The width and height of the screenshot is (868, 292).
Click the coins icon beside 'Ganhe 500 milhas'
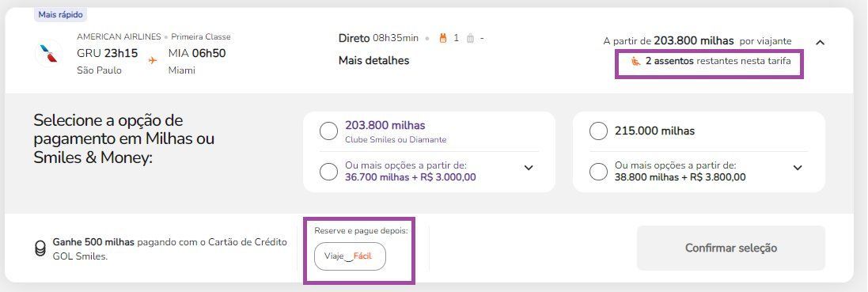tap(40, 248)
